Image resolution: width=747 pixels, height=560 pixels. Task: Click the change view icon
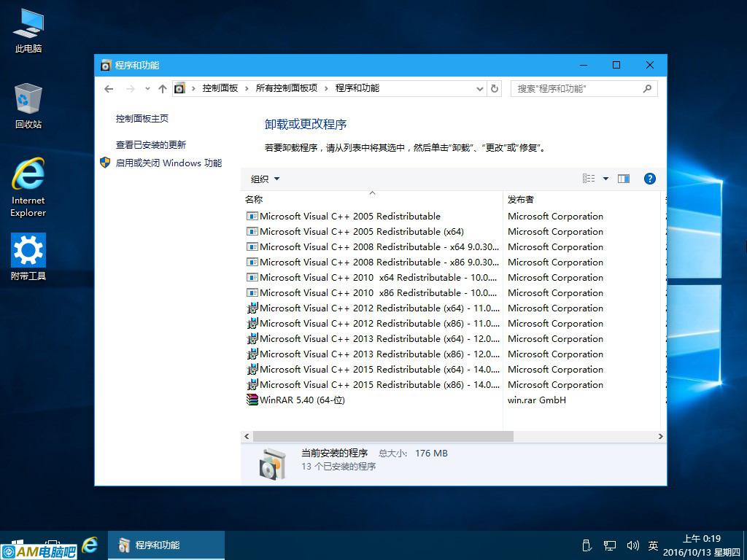[x=589, y=179]
